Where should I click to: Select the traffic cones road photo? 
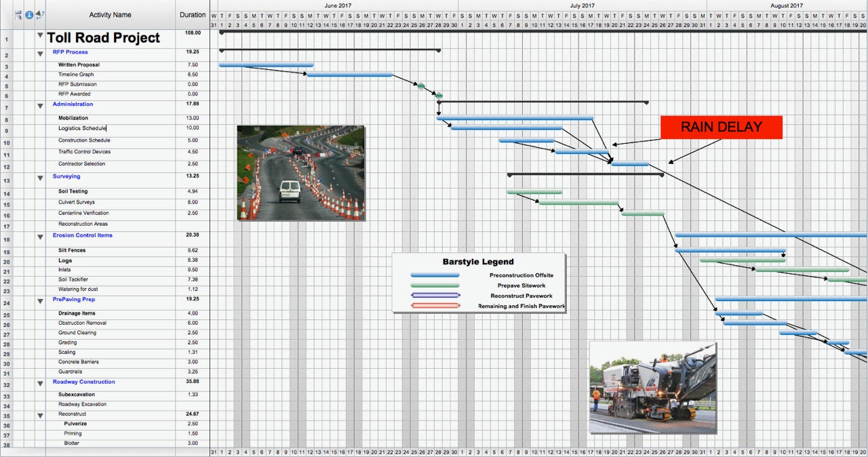301,173
